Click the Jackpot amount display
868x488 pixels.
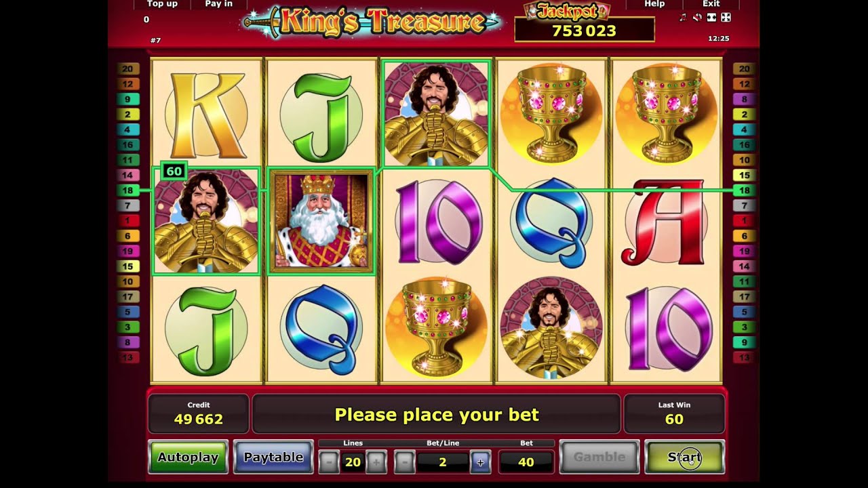click(585, 30)
